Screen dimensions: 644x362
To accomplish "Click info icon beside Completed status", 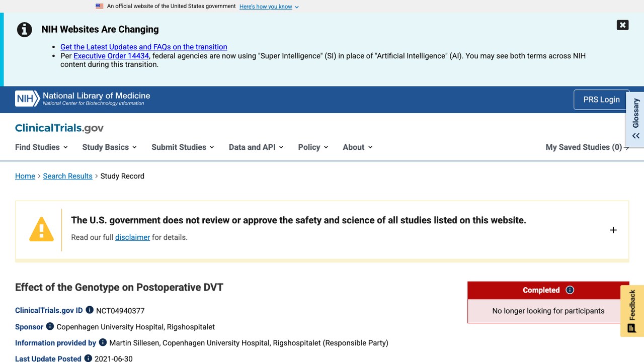I will coord(570,290).
